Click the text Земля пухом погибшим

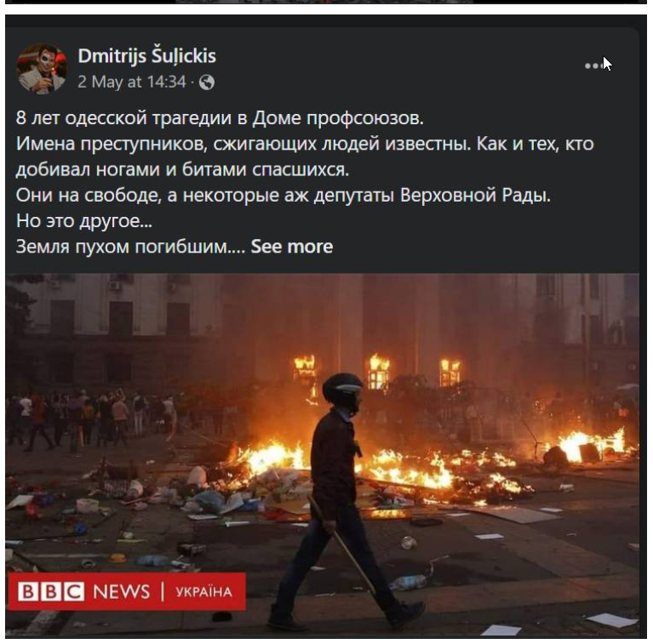pos(130,247)
